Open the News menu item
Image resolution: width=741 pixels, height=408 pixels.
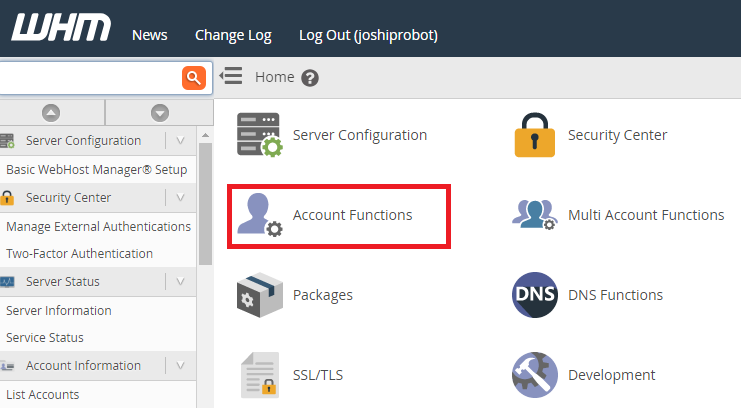click(x=149, y=35)
